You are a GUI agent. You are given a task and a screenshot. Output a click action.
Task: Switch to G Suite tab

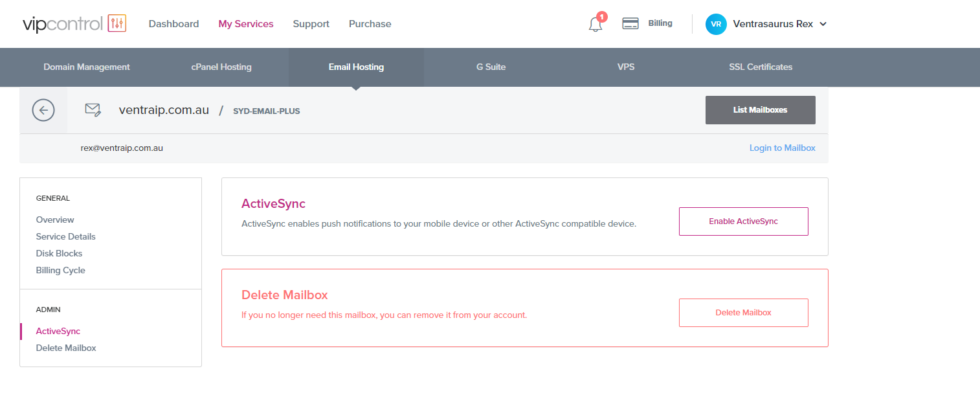click(491, 67)
